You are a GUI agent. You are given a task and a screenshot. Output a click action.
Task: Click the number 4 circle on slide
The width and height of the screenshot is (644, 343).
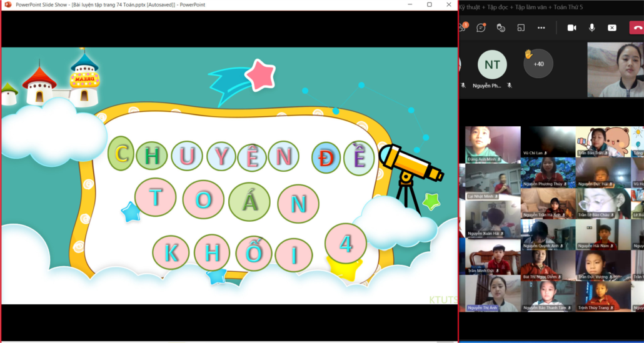346,244
